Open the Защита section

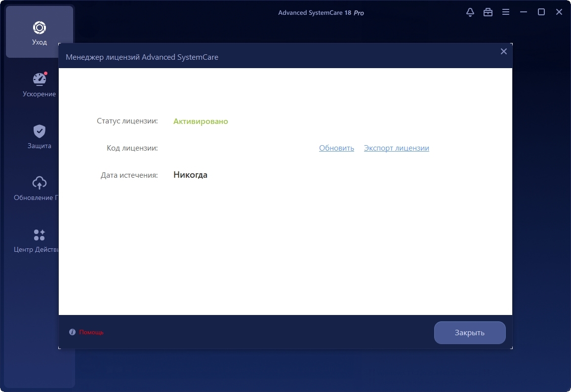pos(40,136)
